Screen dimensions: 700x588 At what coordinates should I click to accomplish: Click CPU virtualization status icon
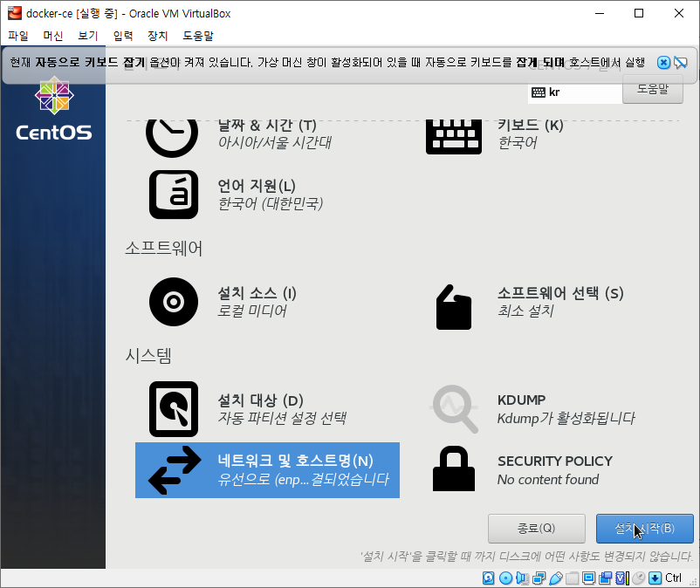(x=621, y=578)
